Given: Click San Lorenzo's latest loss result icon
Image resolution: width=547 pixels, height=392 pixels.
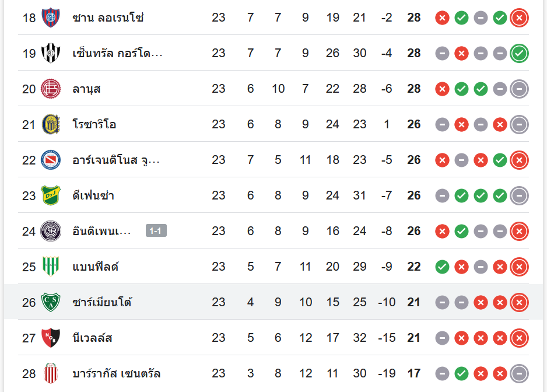Looking at the screenshot, I should [519, 17].
